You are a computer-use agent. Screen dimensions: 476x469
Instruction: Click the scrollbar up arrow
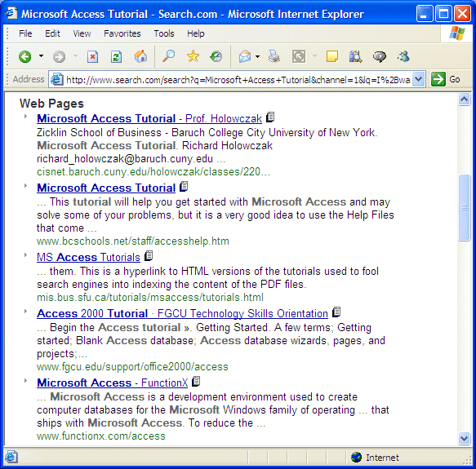(x=464, y=100)
